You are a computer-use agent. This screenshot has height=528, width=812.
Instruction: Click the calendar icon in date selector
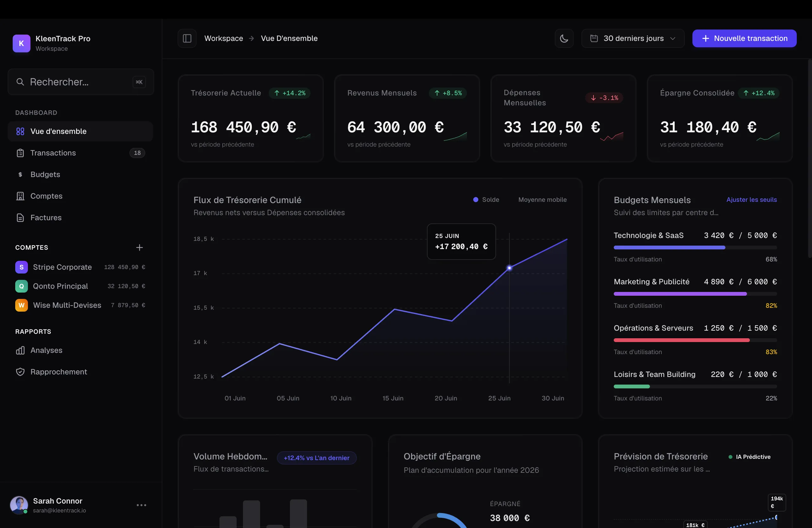point(594,38)
